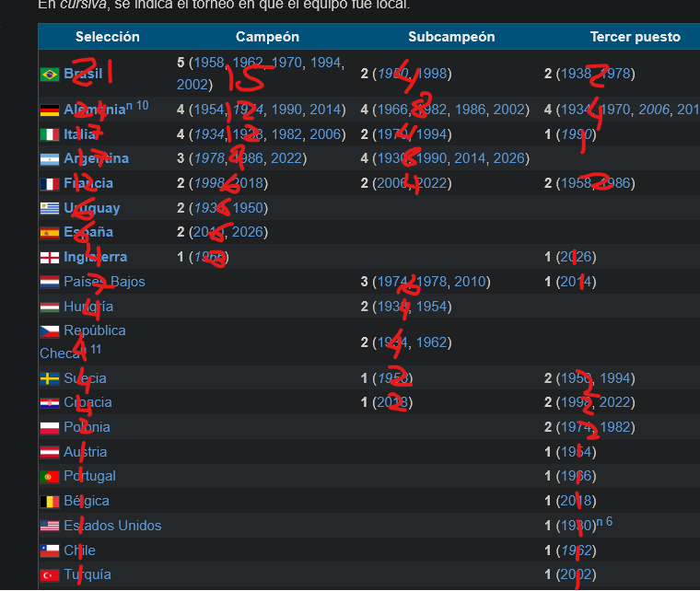Open 1950 link in Uruguay champion years

[x=248, y=208]
